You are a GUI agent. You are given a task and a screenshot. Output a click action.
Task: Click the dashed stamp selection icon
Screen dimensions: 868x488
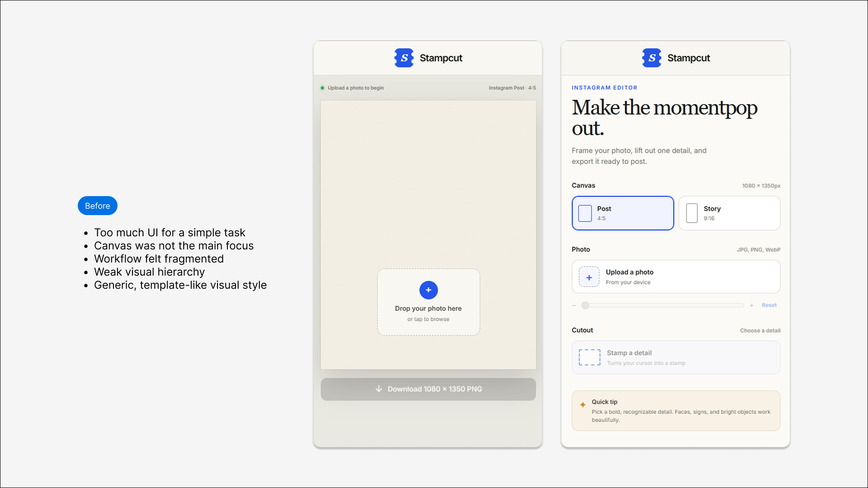click(x=590, y=357)
